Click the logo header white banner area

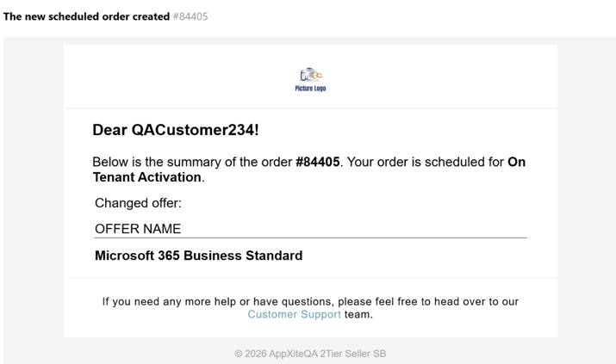[x=310, y=77]
